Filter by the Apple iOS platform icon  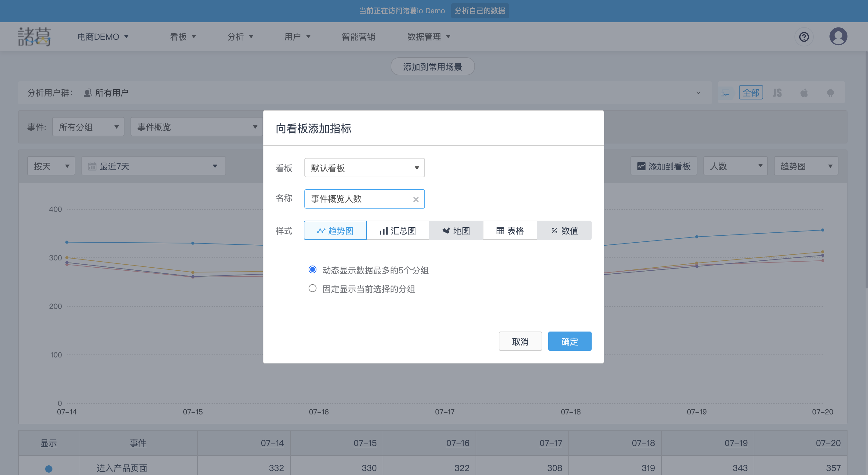804,93
